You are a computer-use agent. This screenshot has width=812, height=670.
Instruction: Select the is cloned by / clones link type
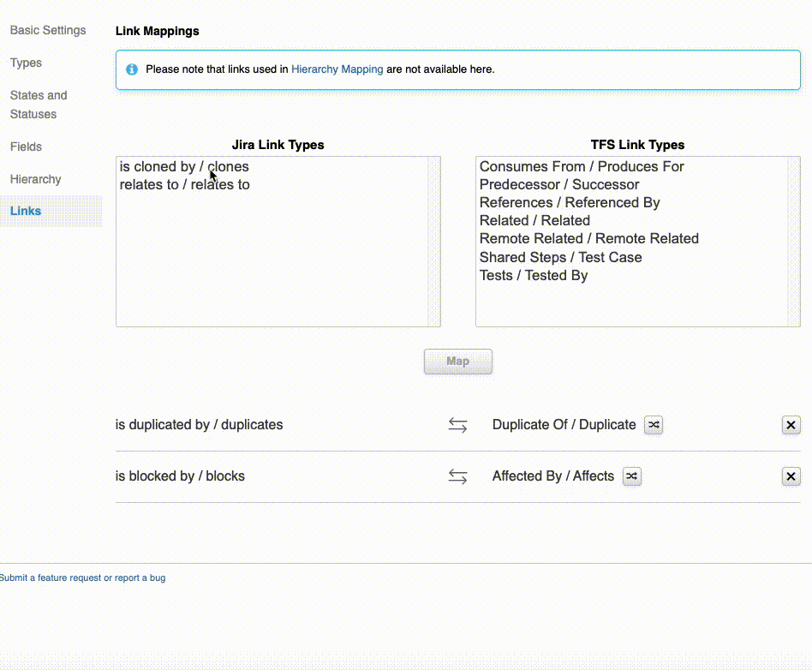pos(184,166)
